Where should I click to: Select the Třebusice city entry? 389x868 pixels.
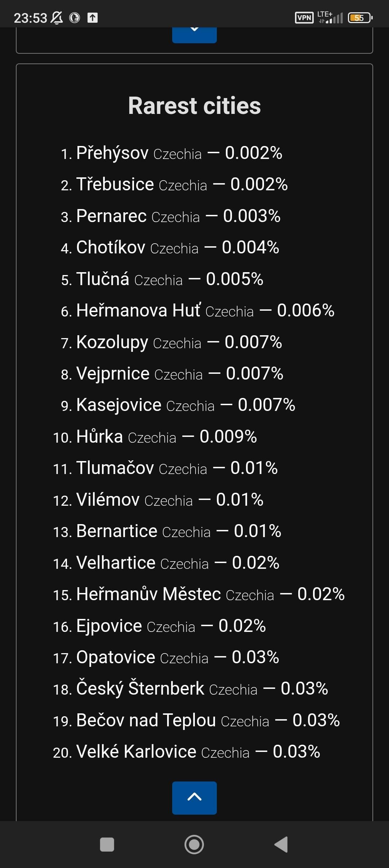point(174,185)
